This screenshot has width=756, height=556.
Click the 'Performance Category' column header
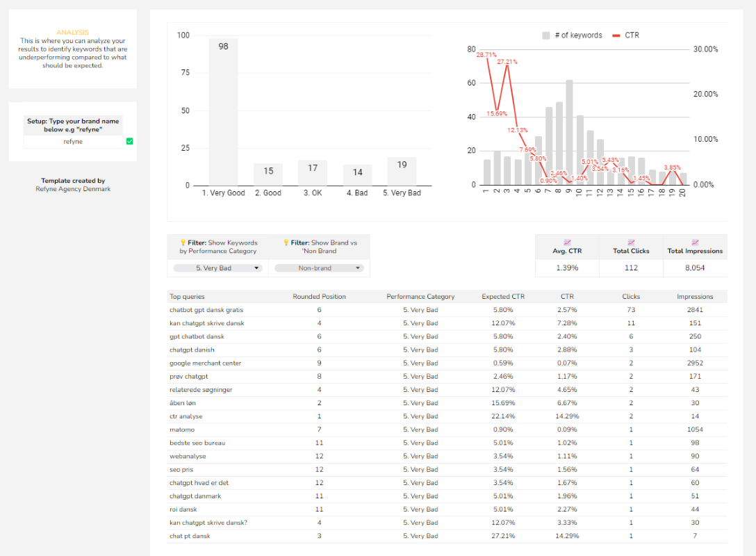pyautogui.click(x=420, y=297)
